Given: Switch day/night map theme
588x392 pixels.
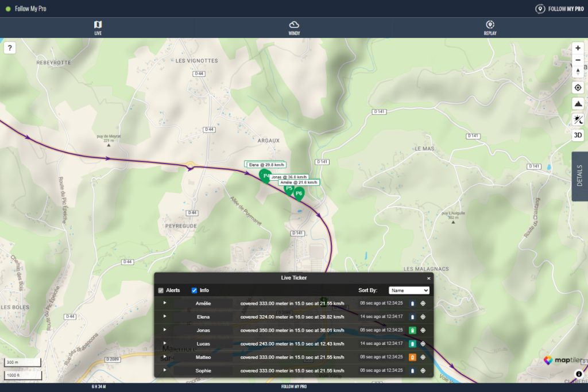Looking at the screenshot, I should [578, 119].
